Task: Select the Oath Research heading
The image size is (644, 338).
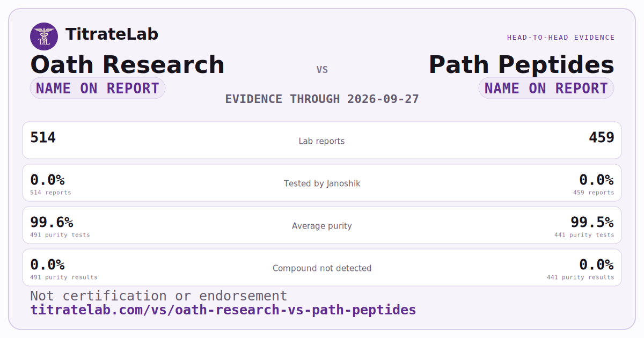Action: (x=127, y=65)
